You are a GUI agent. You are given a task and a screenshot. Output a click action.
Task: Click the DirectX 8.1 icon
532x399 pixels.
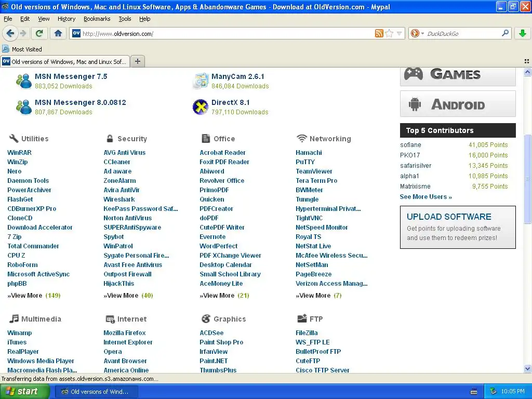tap(201, 107)
